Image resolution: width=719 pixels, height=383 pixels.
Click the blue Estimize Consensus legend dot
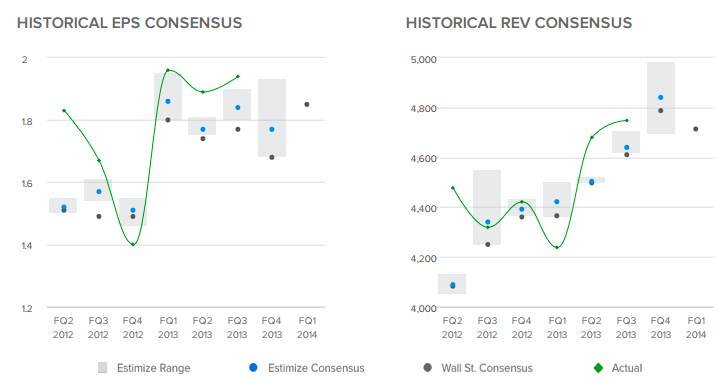click(253, 367)
